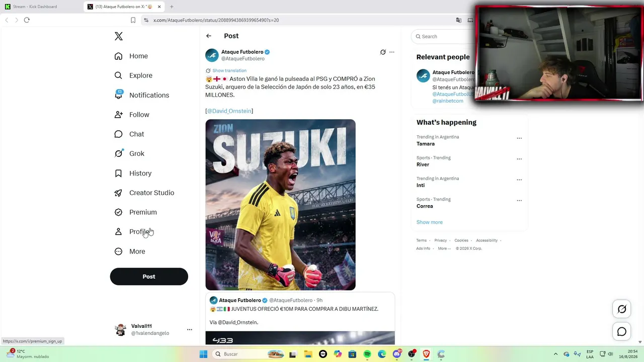Open Notifications with the 13 badge

tap(142, 95)
